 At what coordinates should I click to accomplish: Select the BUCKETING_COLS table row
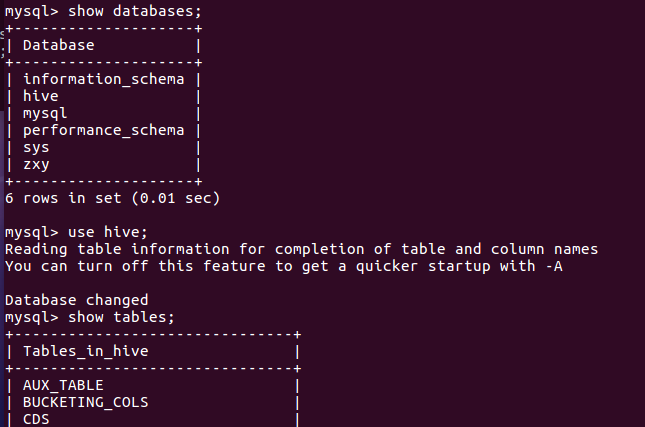(x=85, y=402)
